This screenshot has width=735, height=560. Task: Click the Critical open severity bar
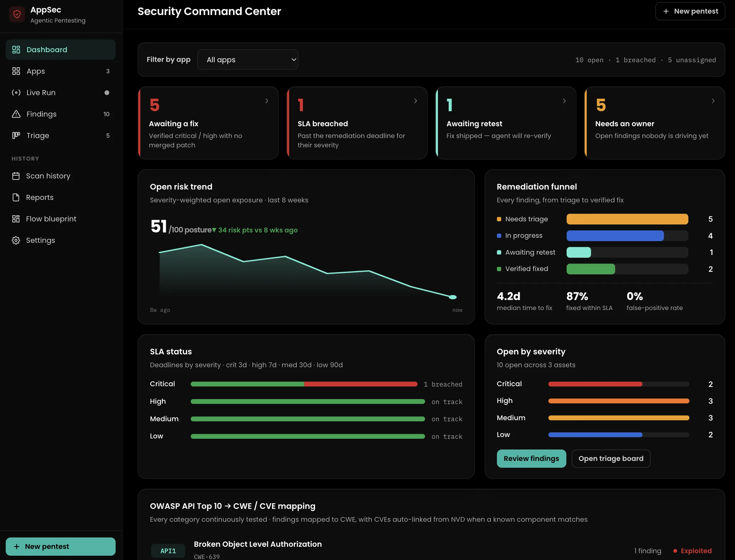pyautogui.click(x=595, y=384)
